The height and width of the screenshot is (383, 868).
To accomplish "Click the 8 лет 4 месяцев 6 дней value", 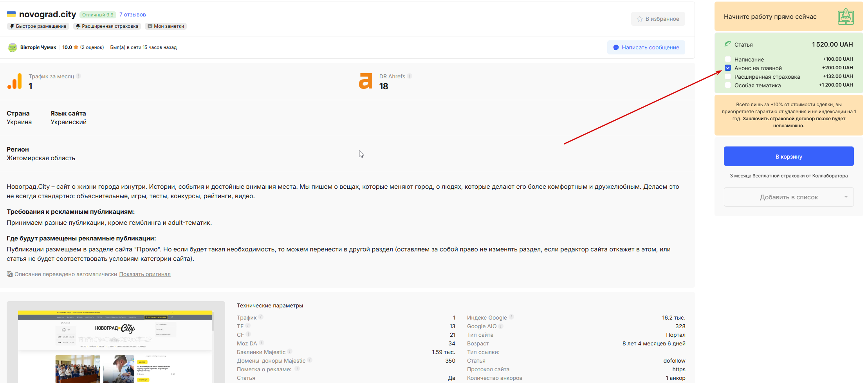I will tap(654, 343).
